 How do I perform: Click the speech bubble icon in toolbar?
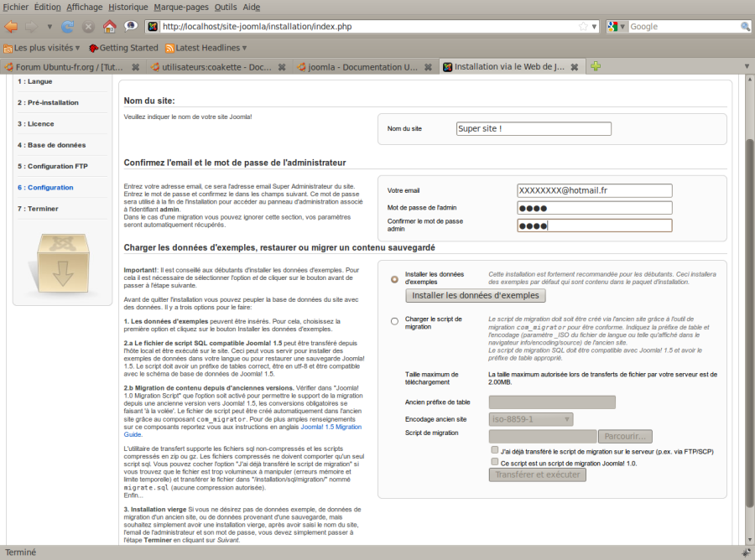131,26
